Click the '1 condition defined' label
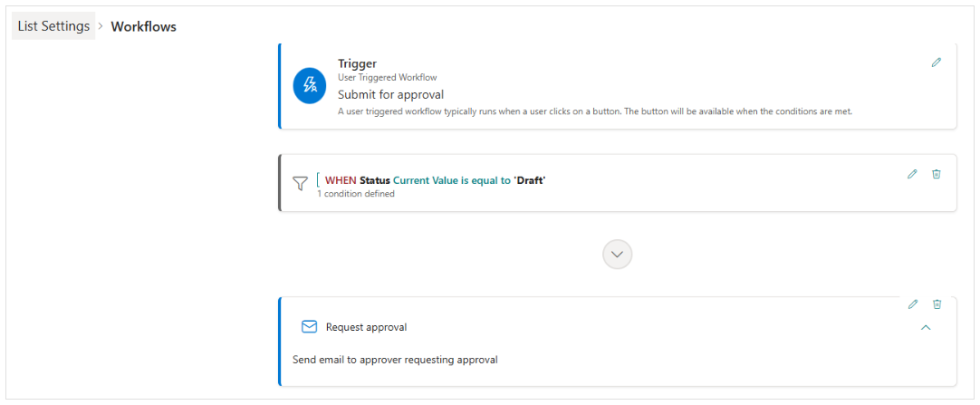The width and height of the screenshot is (980, 405). click(x=356, y=194)
